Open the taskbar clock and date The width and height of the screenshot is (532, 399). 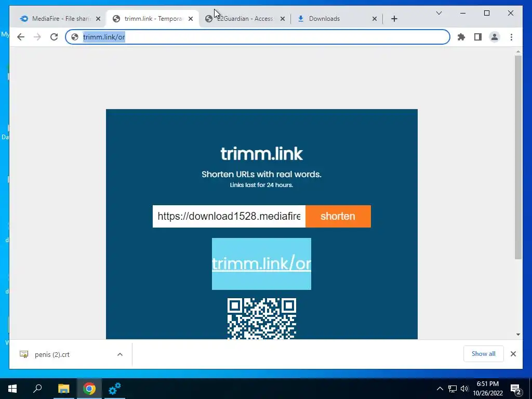pos(487,389)
